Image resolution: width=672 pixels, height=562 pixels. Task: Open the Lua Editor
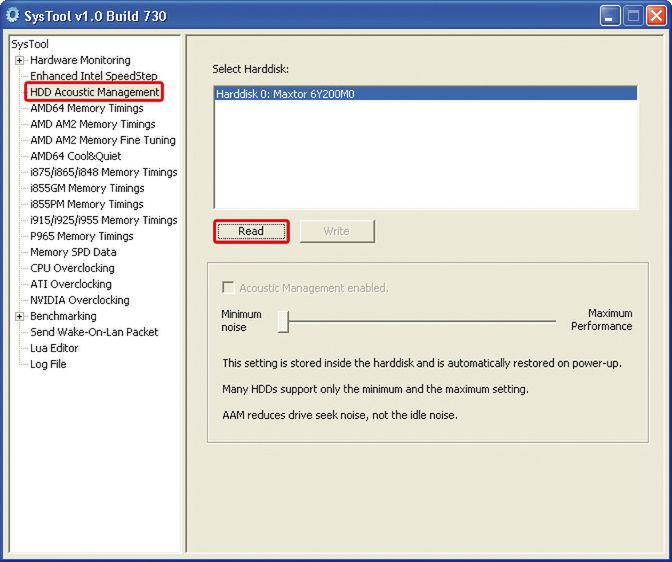(54, 348)
